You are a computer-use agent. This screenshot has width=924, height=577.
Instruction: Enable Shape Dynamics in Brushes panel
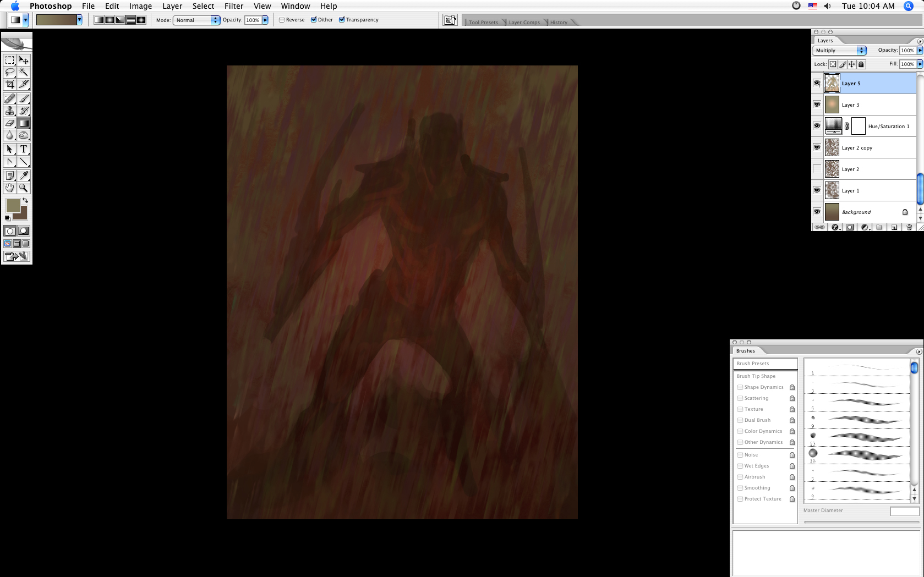click(x=740, y=387)
